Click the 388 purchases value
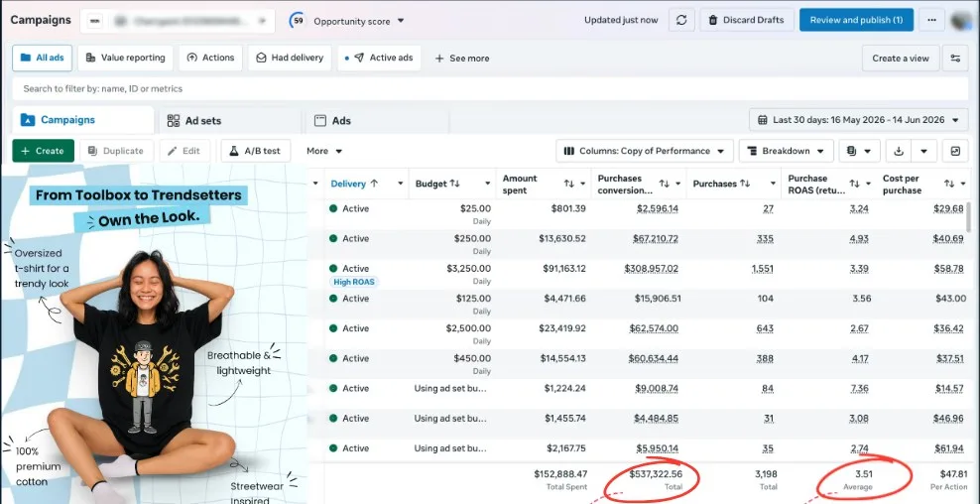Viewport: 980px width, 504px height. coord(765,358)
